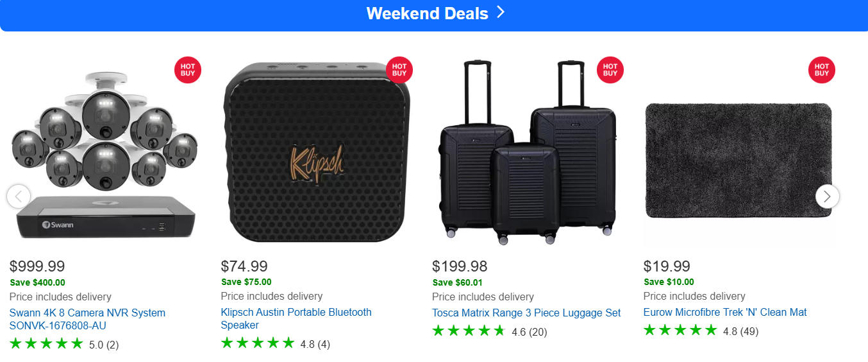Click HOT BUY badge on Klipsch speaker
This screenshot has height=362, width=868.
tap(399, 70)
